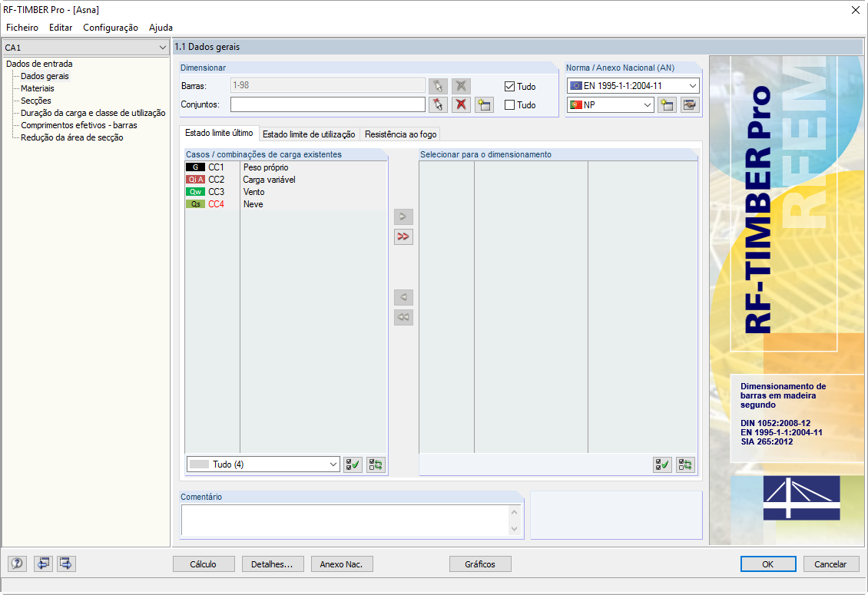Image resolution: width=868 pixels, height=595 pixels.
Task: Open CA1 case dropdown
Action: [86, 48]
